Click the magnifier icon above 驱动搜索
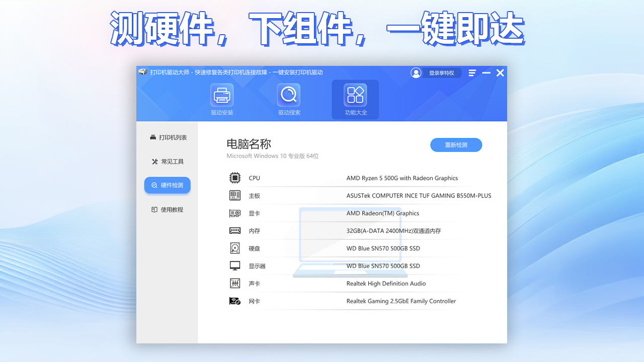The height and width of the screenshot is (362, 644). pyautogui.click(x=288, y=94)
